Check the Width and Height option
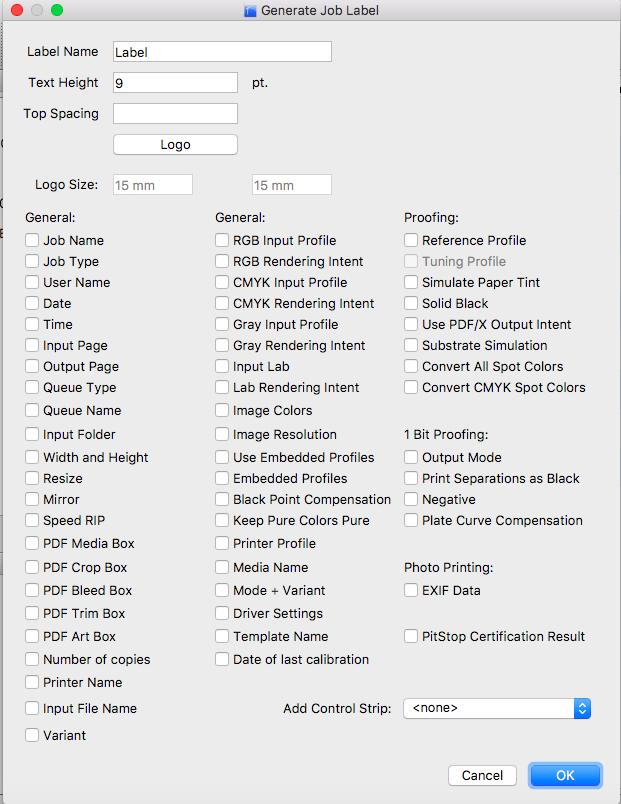Image resolution: width=621 pixels, height=804 pixels. tap(32, 457)
